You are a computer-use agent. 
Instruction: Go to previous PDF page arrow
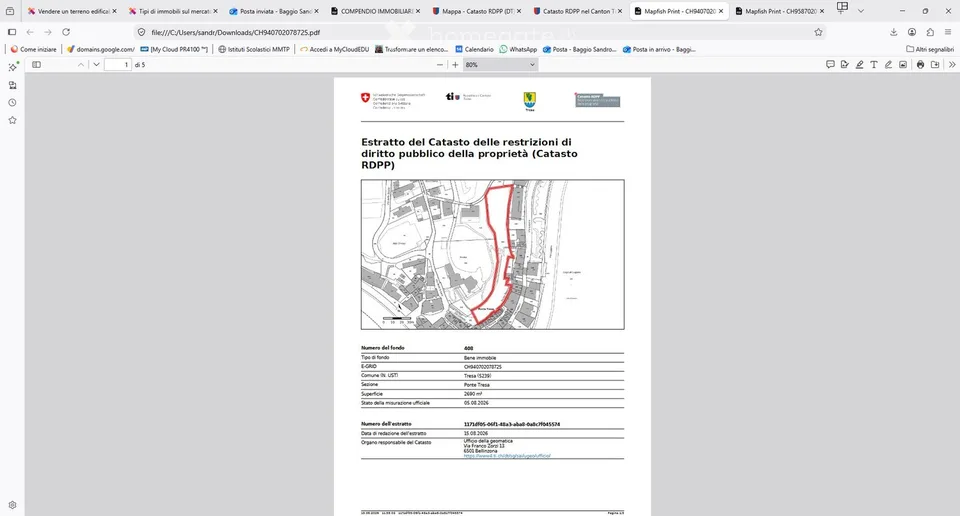coord(81,64)
